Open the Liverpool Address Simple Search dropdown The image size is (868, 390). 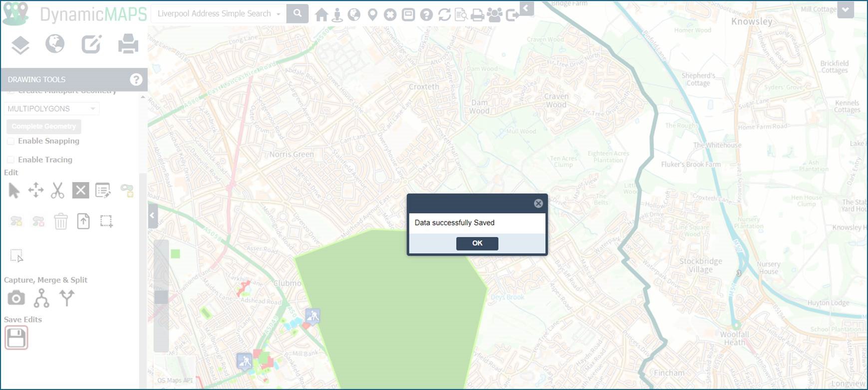coord(279,14)
